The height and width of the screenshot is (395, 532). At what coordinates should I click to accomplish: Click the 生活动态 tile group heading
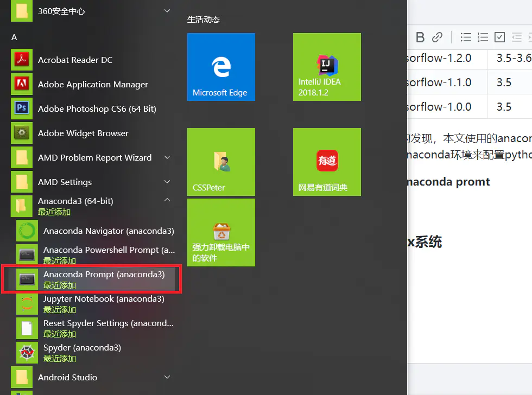(x=204, y=20)
